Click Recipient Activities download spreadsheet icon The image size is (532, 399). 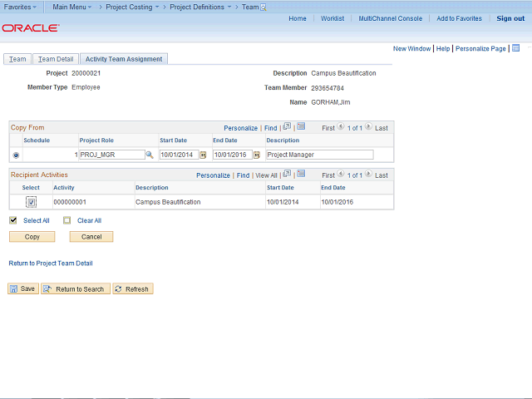tap(301, 174)
